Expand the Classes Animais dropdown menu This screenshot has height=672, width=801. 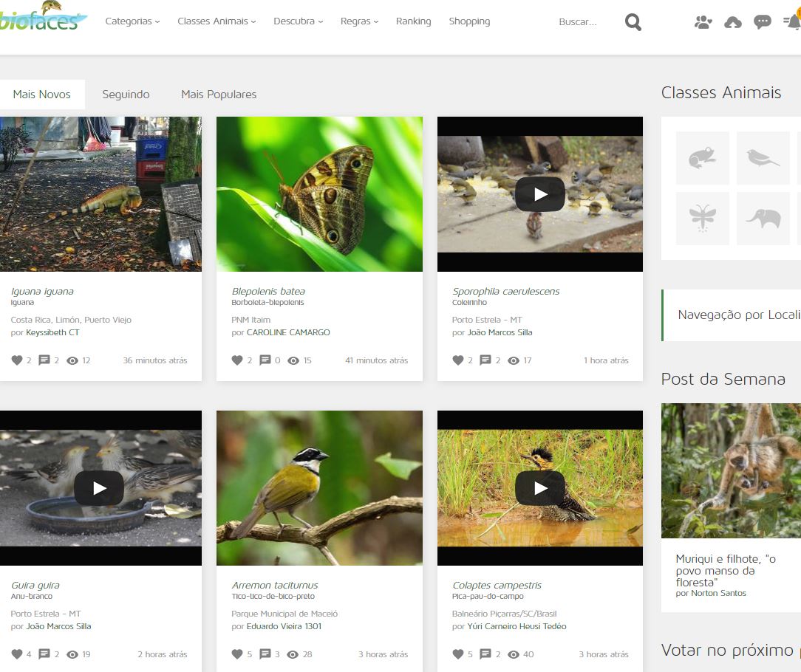pos(217,21)
